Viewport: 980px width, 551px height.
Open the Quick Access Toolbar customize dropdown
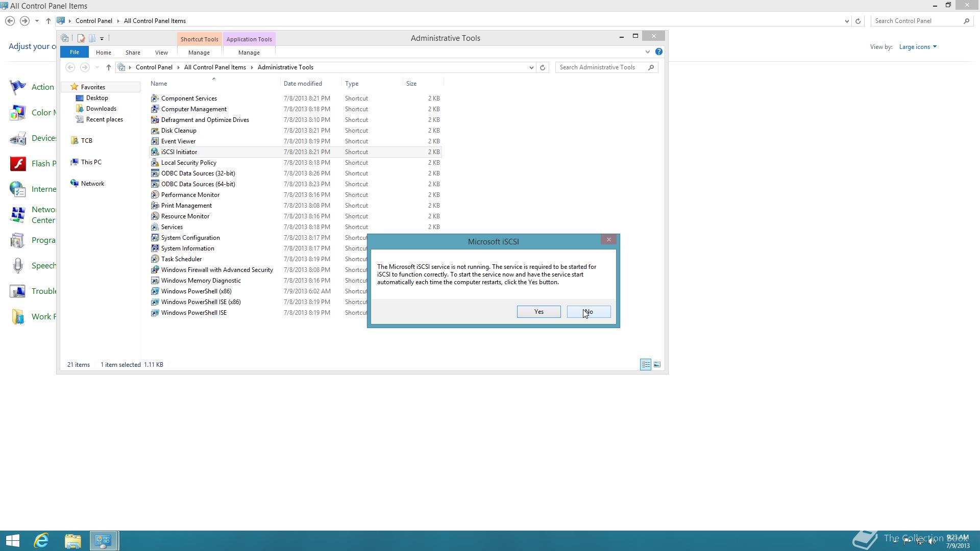(x=102, y=38)
